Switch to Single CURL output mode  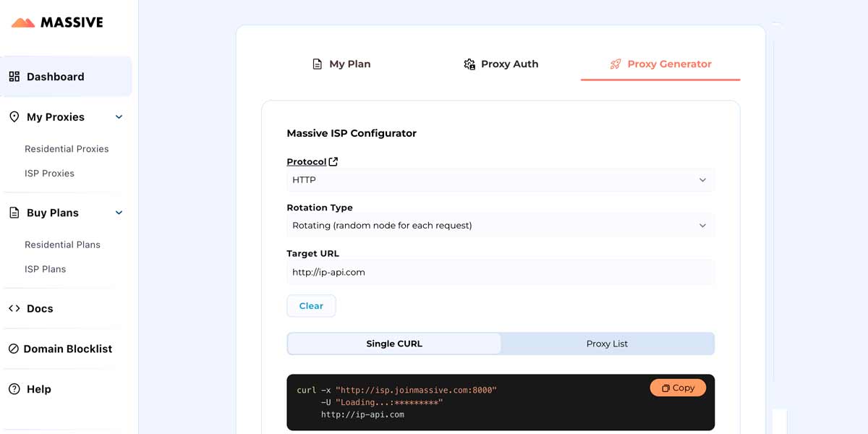click(394, 344)
